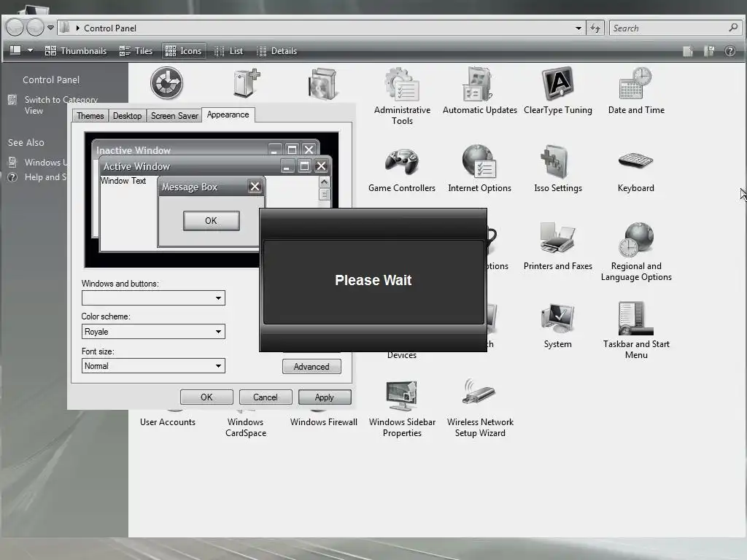Click the Help and Support link
747x560 pixels.
coord(45,177)
